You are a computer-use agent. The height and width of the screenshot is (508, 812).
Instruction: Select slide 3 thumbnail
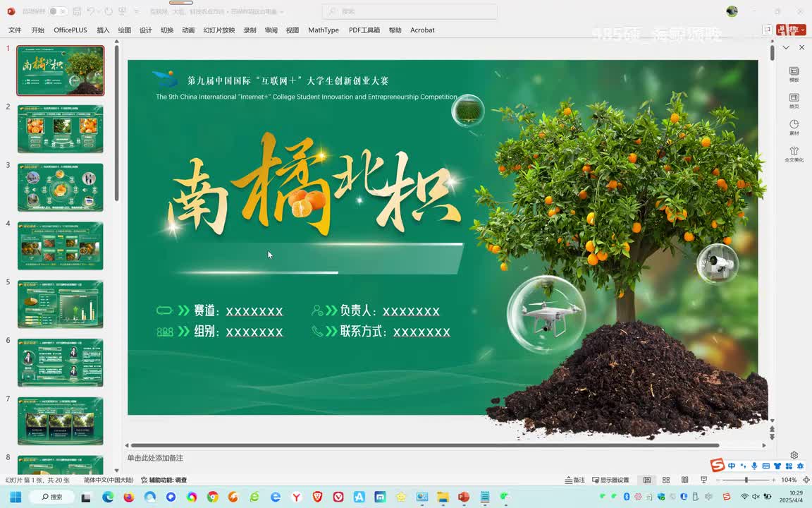click(61, 187)
